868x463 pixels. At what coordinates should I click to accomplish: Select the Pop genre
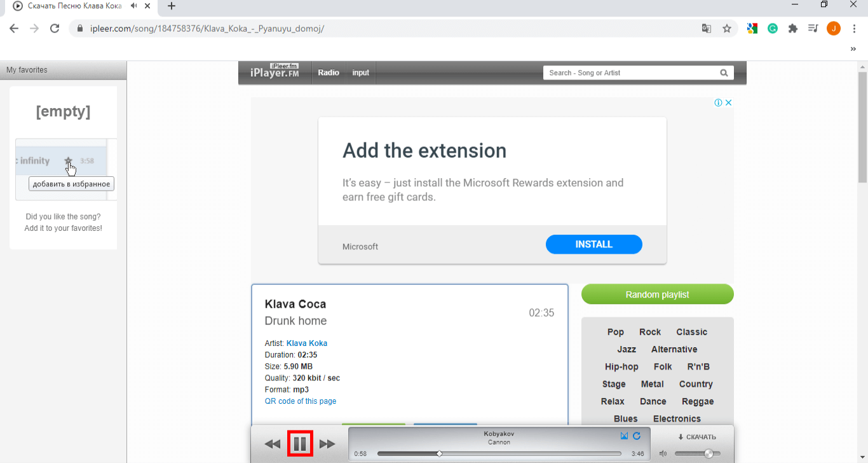pos(616,332)
